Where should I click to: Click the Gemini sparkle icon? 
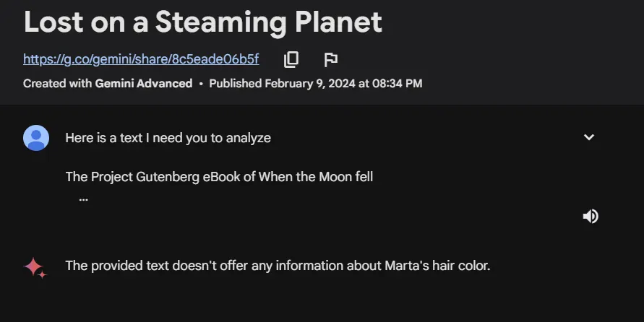point(35,267)
